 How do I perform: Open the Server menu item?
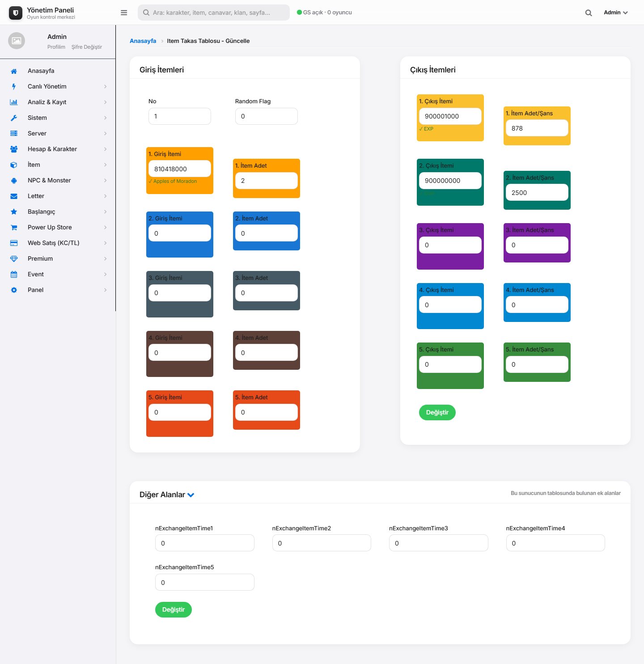tap(58, 133)
